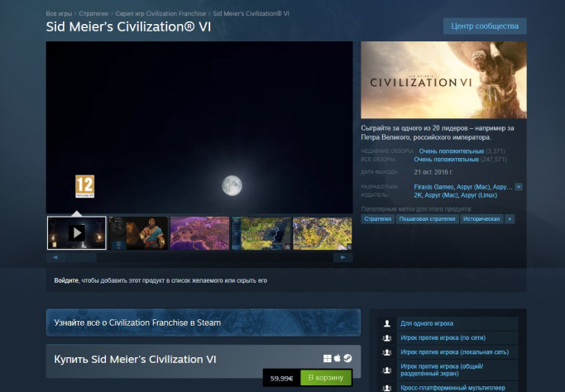The image size is (565, 392).
Task: Click the 'Купить Sid Meier's Civilization VI' heading
Action: [x=135, y=359]
